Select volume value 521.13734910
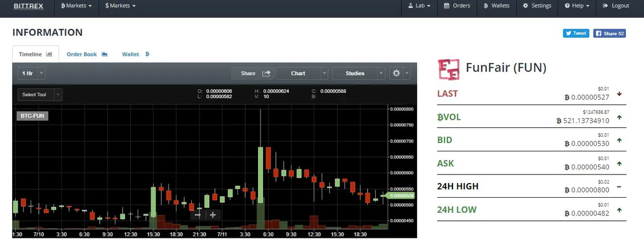The height and width of the screenshot is (249, 644). pyautogui.click(x=583, y=121)
